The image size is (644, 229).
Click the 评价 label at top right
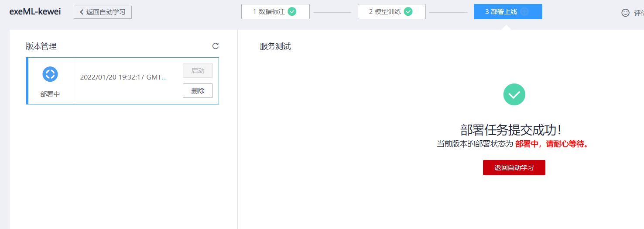639,13
